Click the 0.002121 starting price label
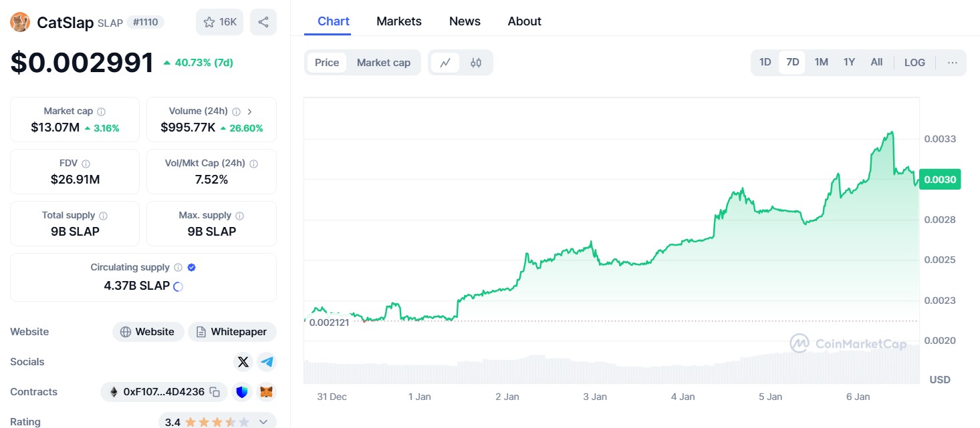This screenshot has height=428, width=980. point(329,322)
